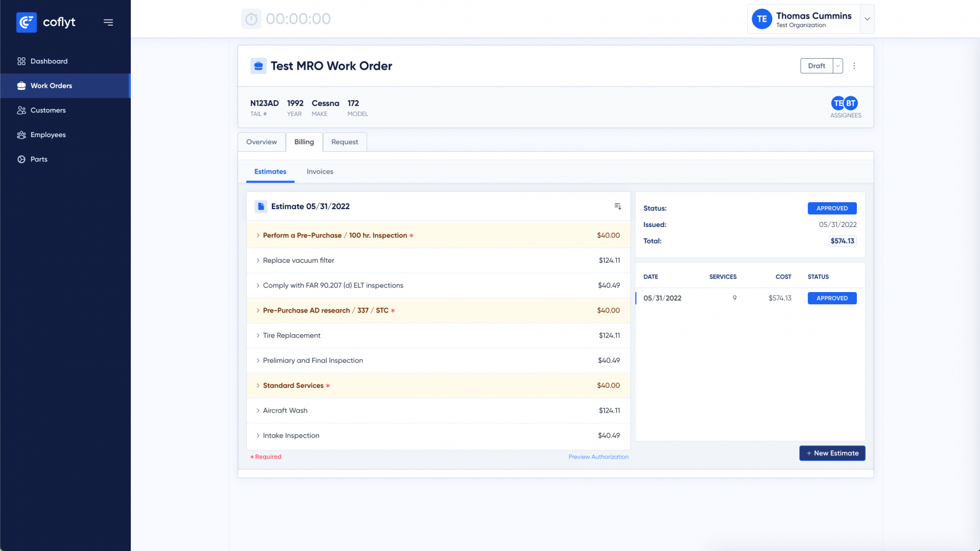Click the TE user avatar in header
Viewport: 980px width, 551px height.
coord(762,19)
